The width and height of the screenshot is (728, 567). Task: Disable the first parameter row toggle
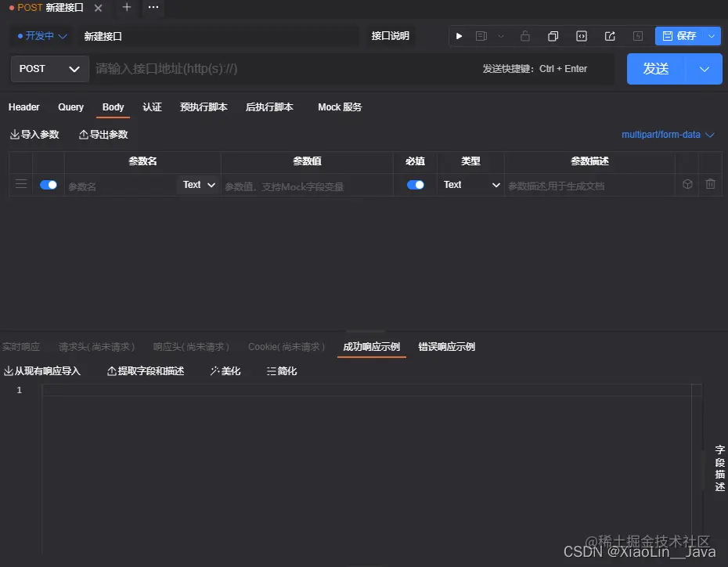click(49, 184)
